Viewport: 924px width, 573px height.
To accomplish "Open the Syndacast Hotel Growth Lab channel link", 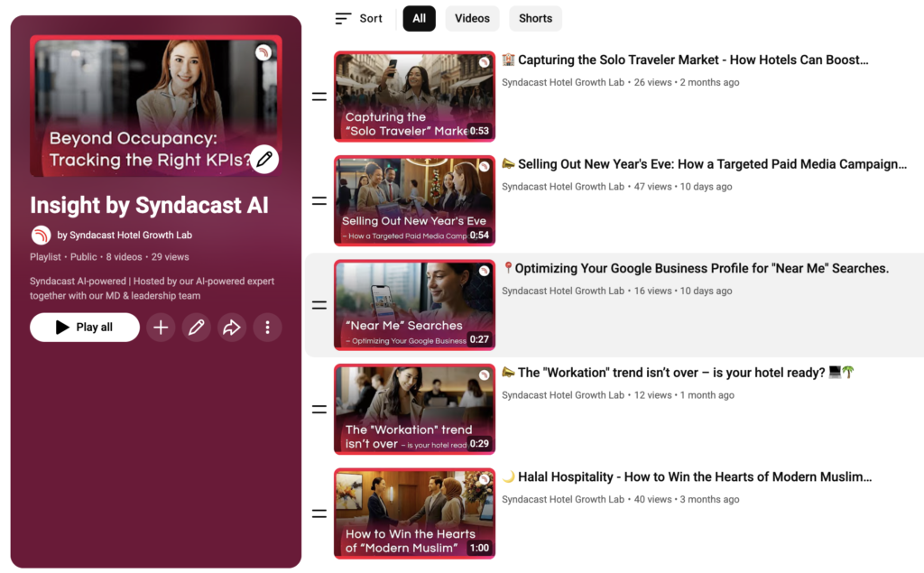I will click(125, 235).
